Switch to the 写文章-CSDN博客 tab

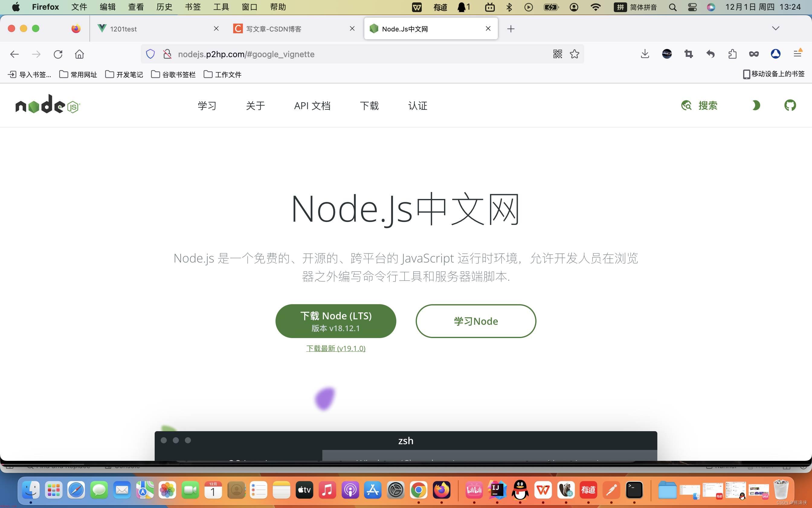pos(294,28)
